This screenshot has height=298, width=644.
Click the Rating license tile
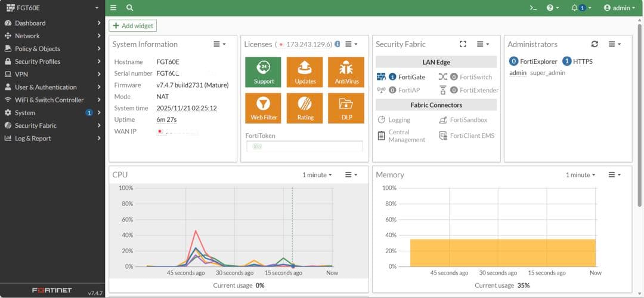click(305, 108)
